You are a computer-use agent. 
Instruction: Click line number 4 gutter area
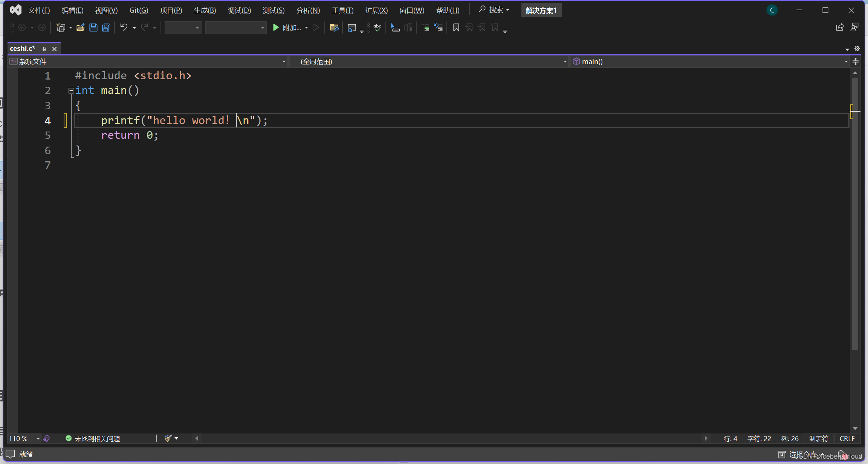(47, 120)
